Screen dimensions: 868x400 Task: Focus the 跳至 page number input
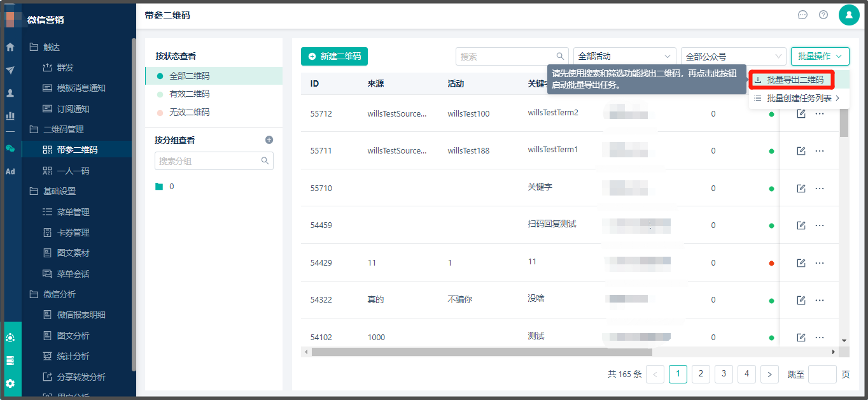(x=822, y=374)
